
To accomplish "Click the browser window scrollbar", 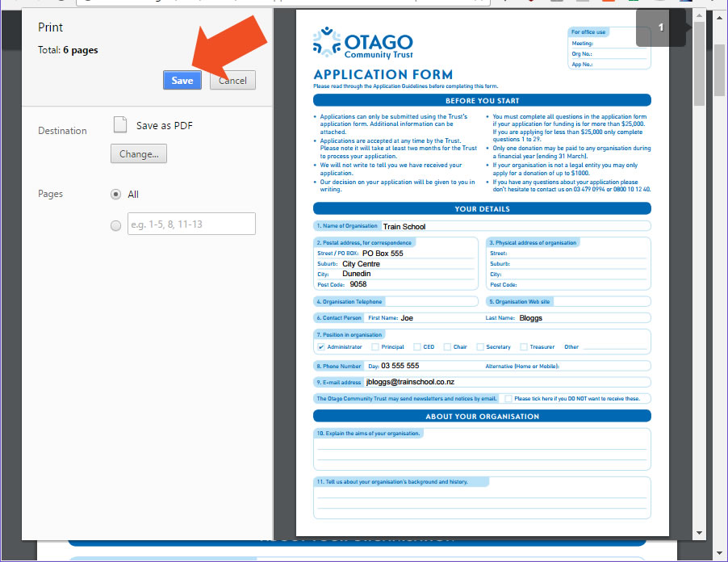I will tap(719, 69).
